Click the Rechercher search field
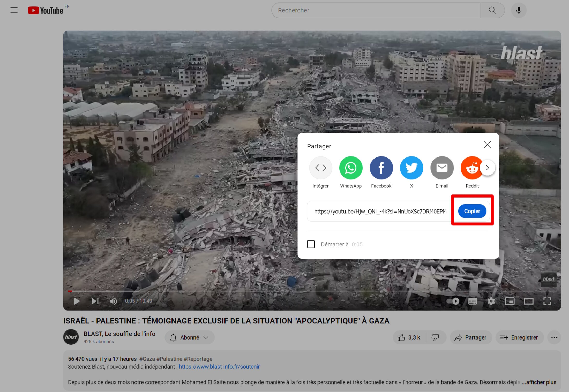 pos(376,10)
